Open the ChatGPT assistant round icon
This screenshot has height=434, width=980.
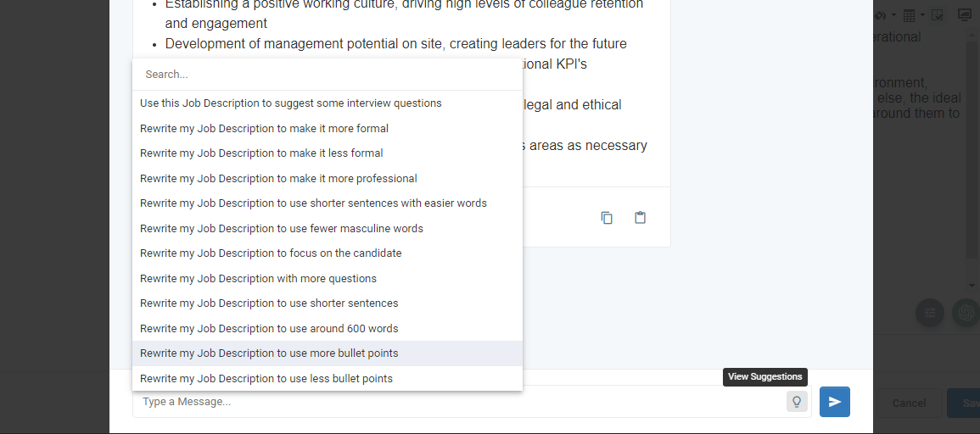click(966, 313)
